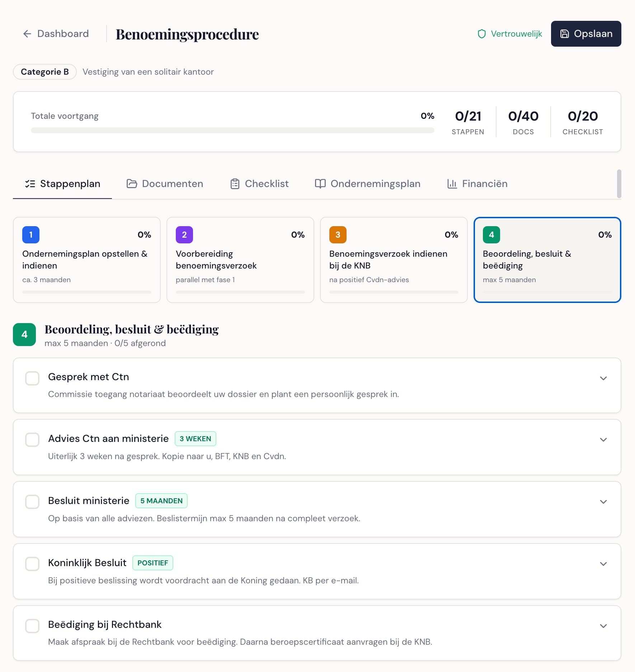This screenshot has height=672, width=635.
Task: Click the Totale voortgang progress bar
Action: [x=232, y=130]
